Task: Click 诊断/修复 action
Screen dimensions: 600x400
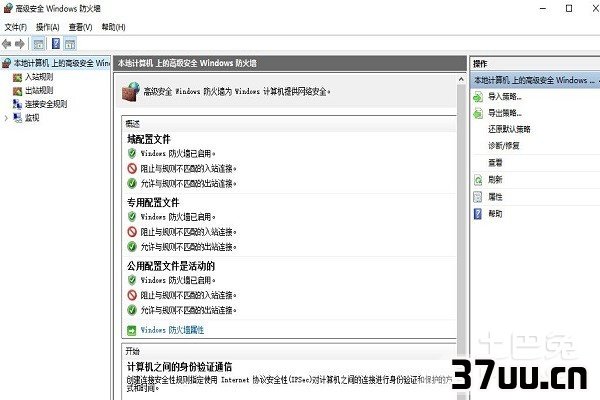Action: 504,146
